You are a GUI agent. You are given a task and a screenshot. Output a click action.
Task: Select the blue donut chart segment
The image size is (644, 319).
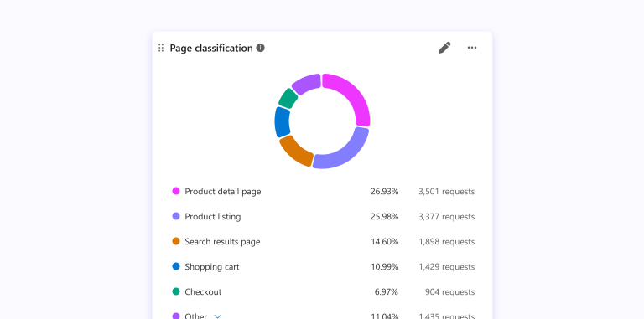coord(282,121)
